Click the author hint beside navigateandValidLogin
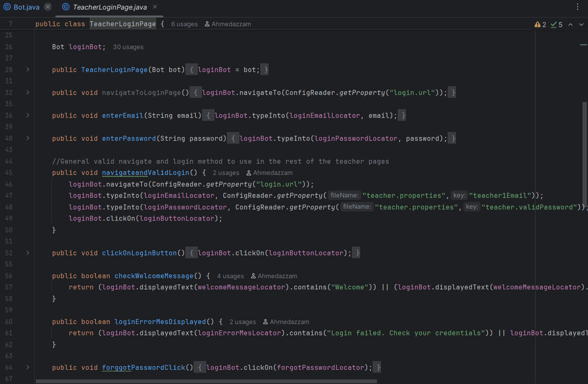588x384 pixels. (x=269, y=173)
